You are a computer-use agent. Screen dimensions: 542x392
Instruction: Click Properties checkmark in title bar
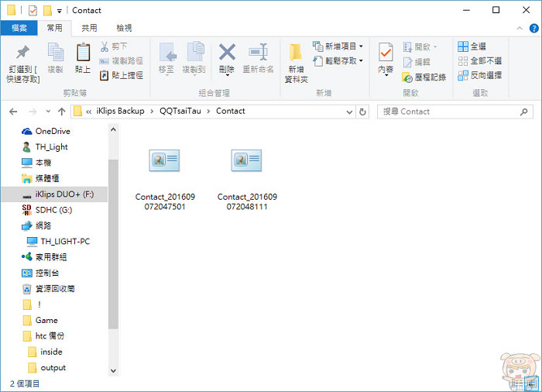point(33,10)
